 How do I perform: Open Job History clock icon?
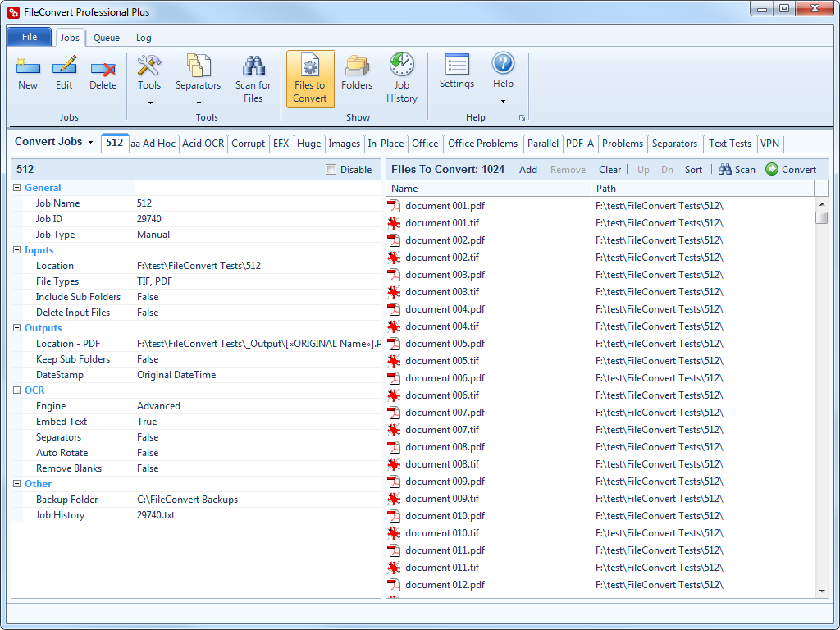coord(401,66)
